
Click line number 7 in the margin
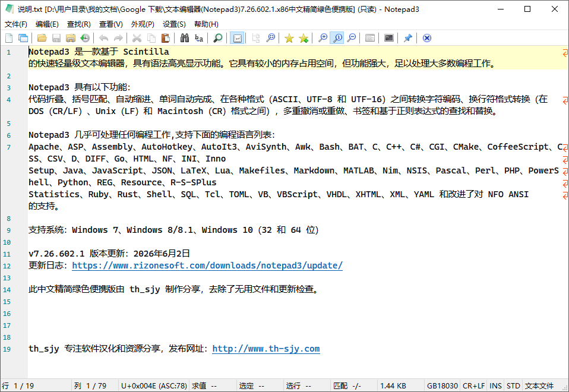9,147
